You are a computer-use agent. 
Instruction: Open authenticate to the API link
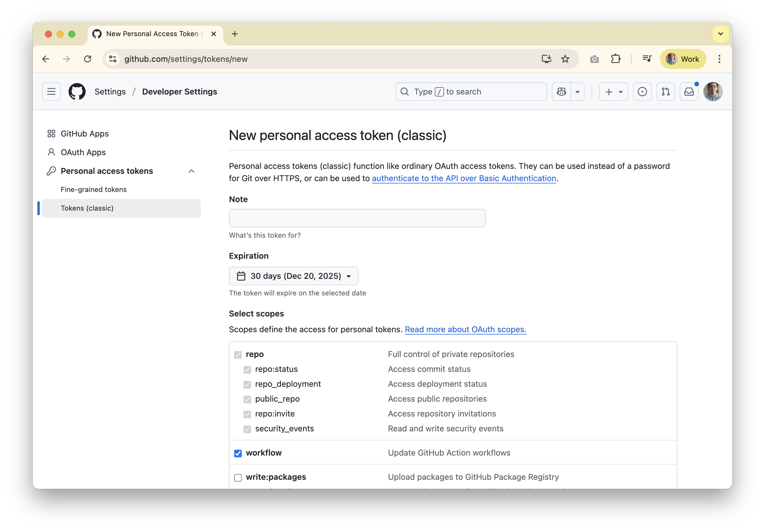pos(464,178)
